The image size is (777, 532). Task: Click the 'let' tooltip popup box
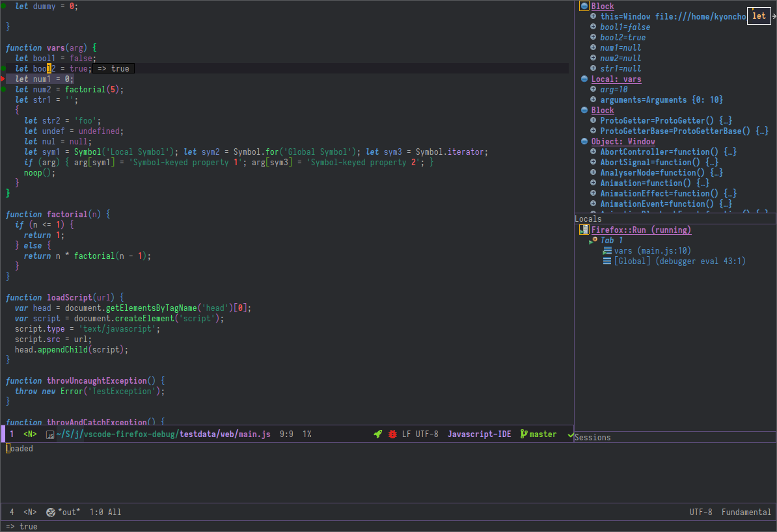pos(759,16)
